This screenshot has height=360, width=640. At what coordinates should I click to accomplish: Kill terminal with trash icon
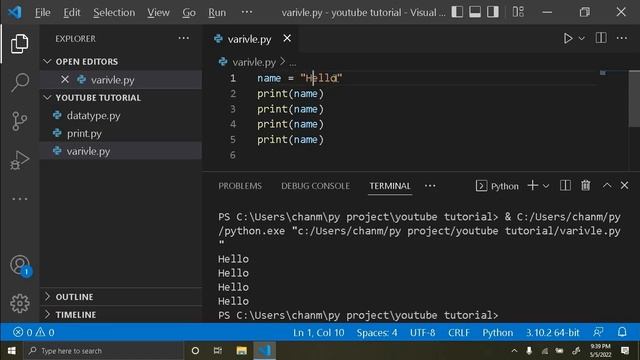(x=586, y=185)
